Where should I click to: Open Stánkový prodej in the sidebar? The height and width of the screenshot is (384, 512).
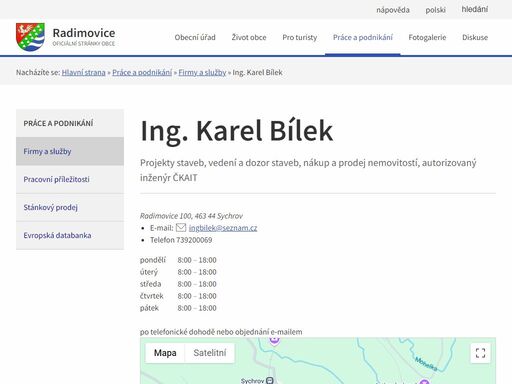tap(70, 207)
